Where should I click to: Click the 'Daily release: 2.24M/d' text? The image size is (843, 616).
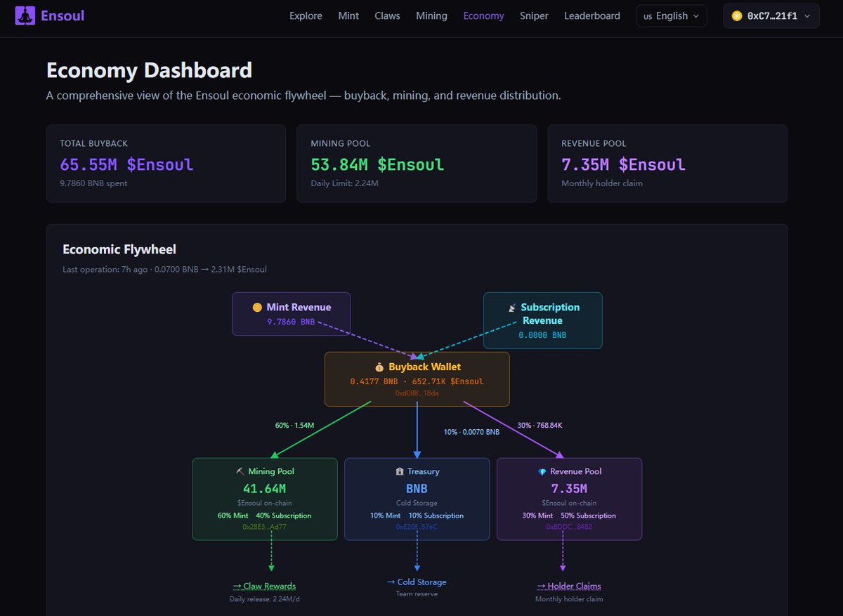click(x=264, y=599)
